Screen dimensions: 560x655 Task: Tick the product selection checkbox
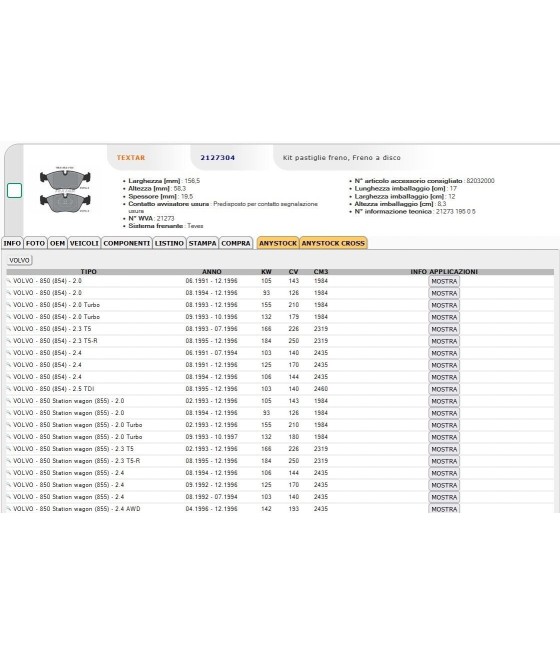pos(15,190)
